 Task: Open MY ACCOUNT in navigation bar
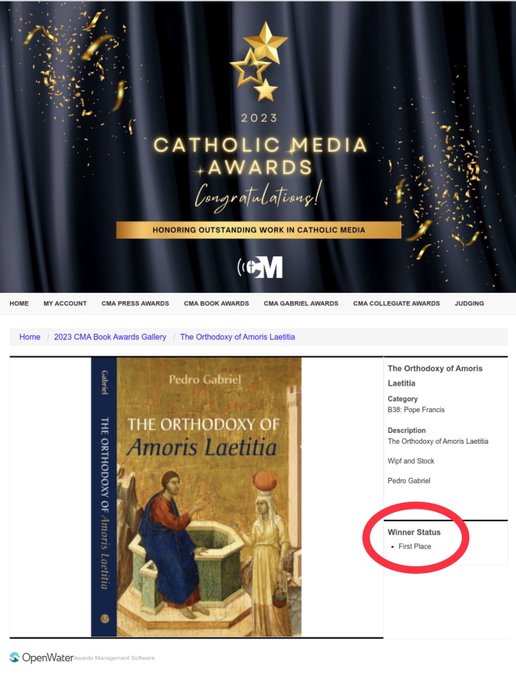pos(65,304)
